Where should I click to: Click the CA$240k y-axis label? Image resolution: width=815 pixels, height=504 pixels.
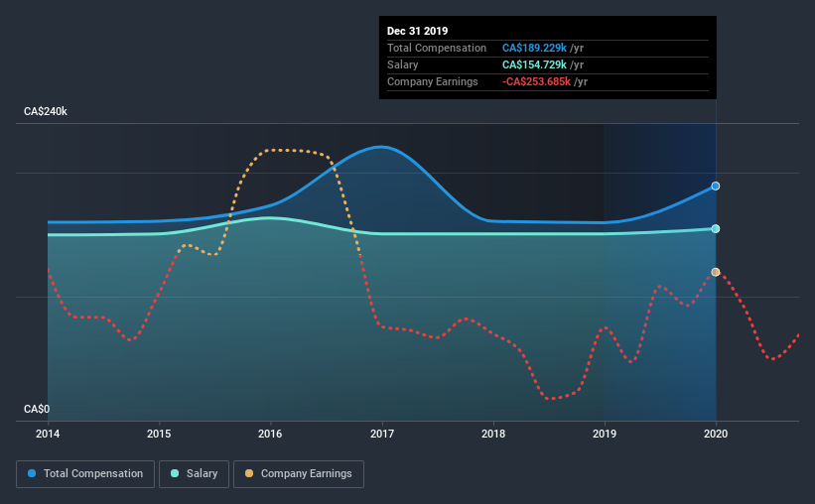46,111
